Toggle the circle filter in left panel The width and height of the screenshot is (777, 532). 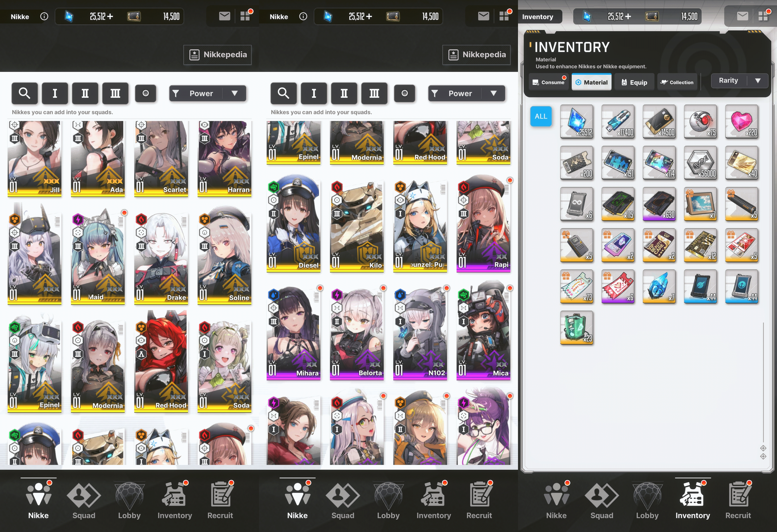click(x=146, y=93)
